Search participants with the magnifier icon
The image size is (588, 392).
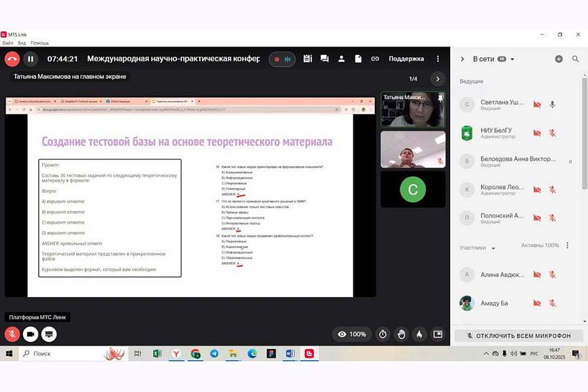tap(576, 59)
